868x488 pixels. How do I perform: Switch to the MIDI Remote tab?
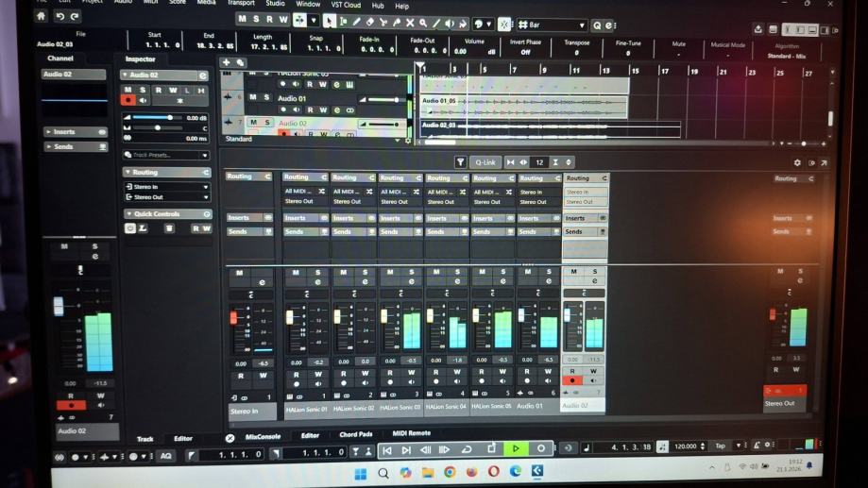pyautogui.click(x=411, y=433)
